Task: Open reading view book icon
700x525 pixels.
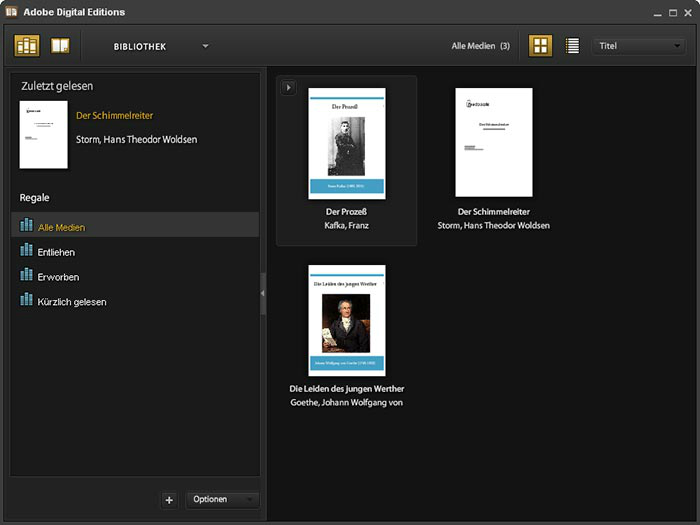Action: pyautogui.click(x=60, y=46)
